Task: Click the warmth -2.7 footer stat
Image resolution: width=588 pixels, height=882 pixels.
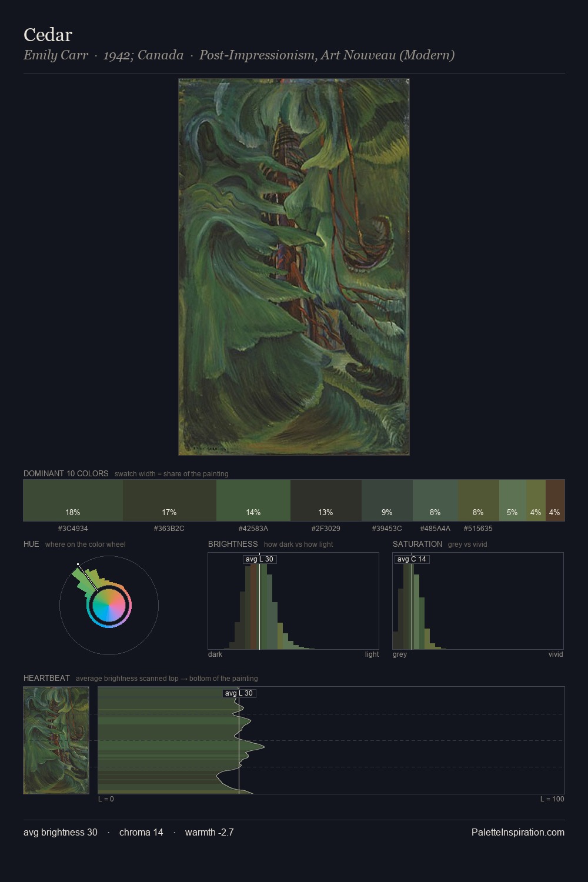Action: coord(209,833)
